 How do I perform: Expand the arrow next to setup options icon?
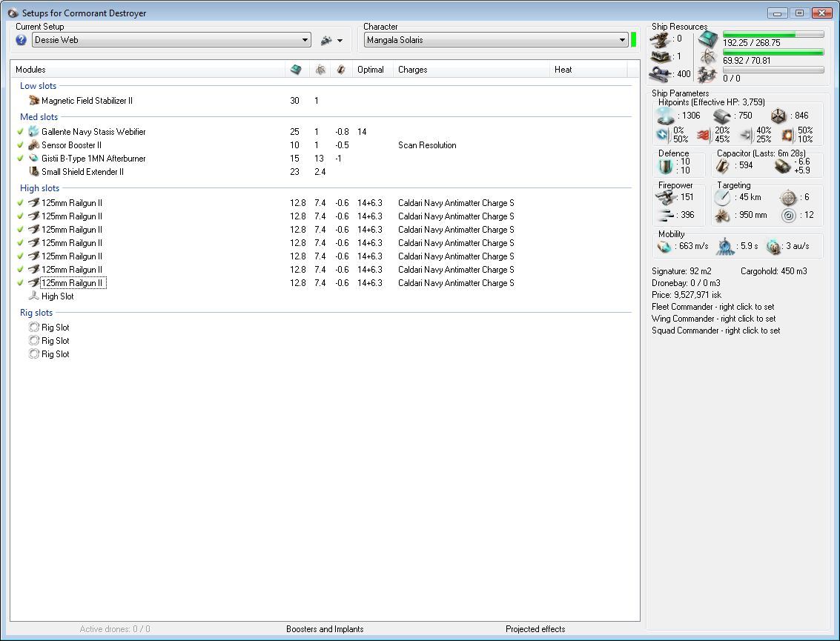click(x=340, y=41)
